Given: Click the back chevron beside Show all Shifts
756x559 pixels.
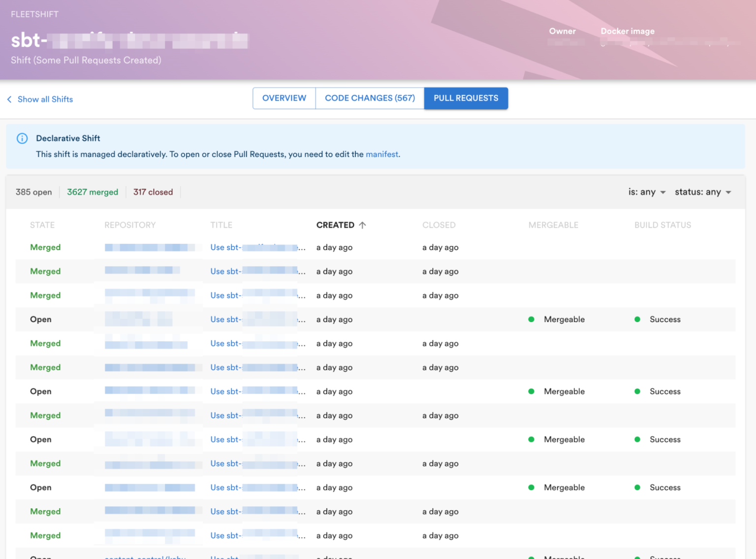Looking at the screenshot, I should [x=9, y=99].
